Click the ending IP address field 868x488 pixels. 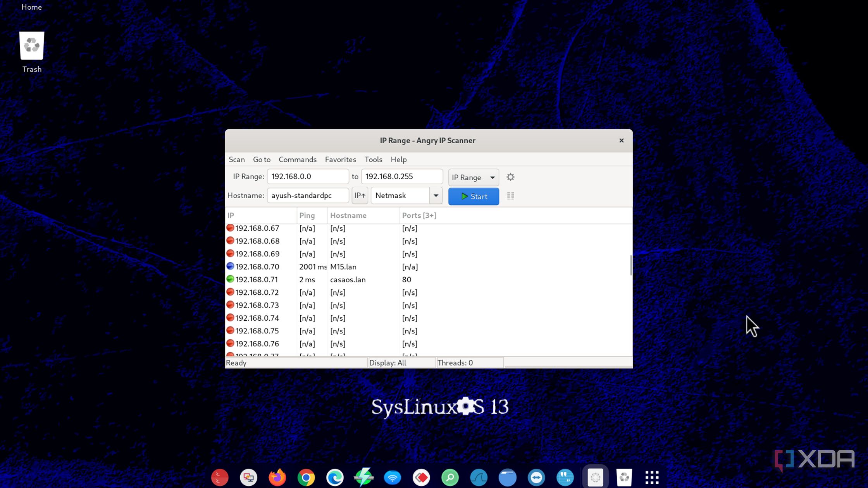click(402, 177)
